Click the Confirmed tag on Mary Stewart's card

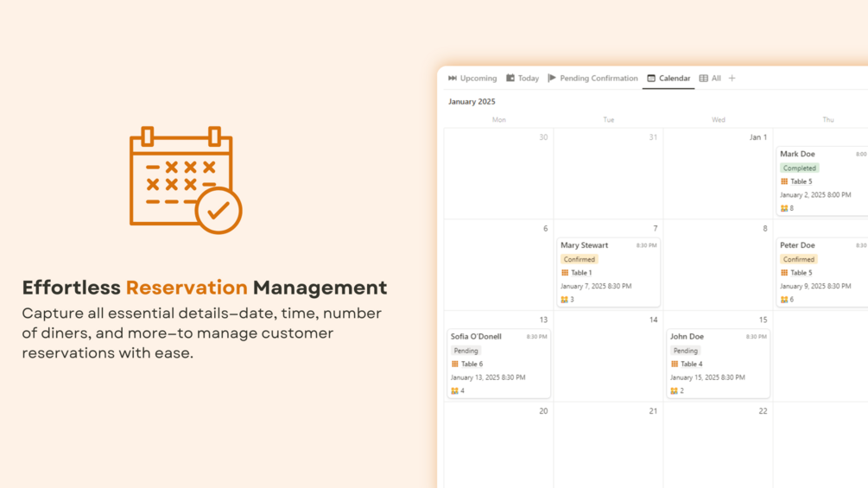click(579, 259)
